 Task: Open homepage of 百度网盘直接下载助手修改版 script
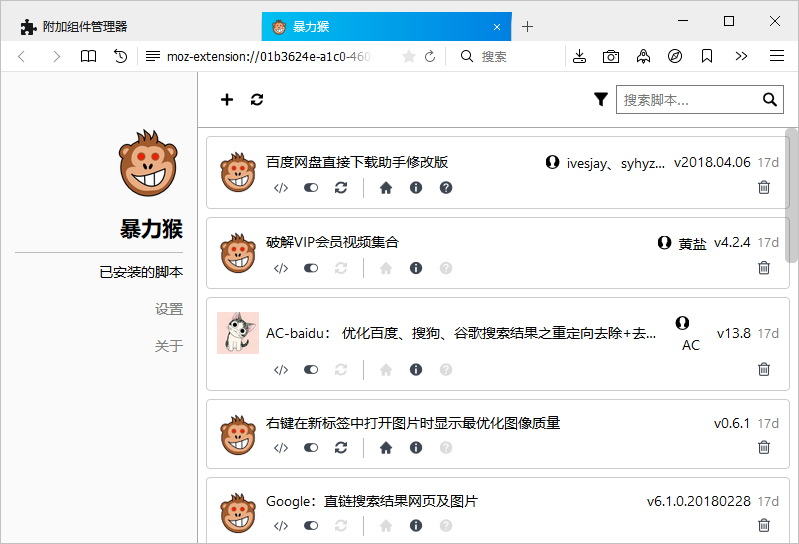coord(386,187)
